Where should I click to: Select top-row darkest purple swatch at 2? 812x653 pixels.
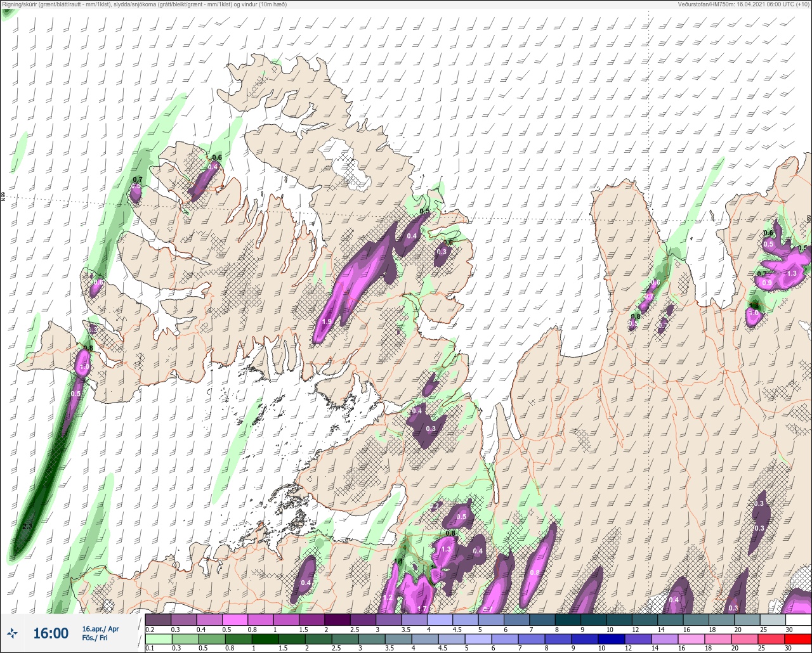337,619
